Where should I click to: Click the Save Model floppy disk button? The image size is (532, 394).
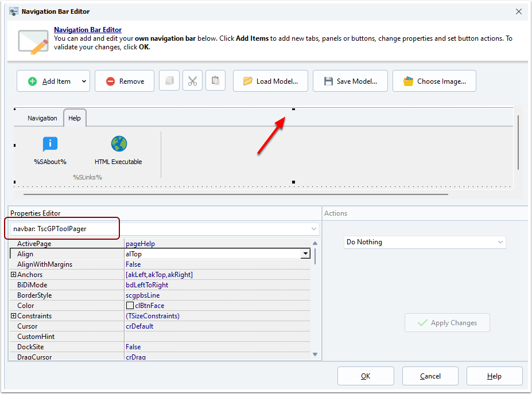[x=350, y=81]
